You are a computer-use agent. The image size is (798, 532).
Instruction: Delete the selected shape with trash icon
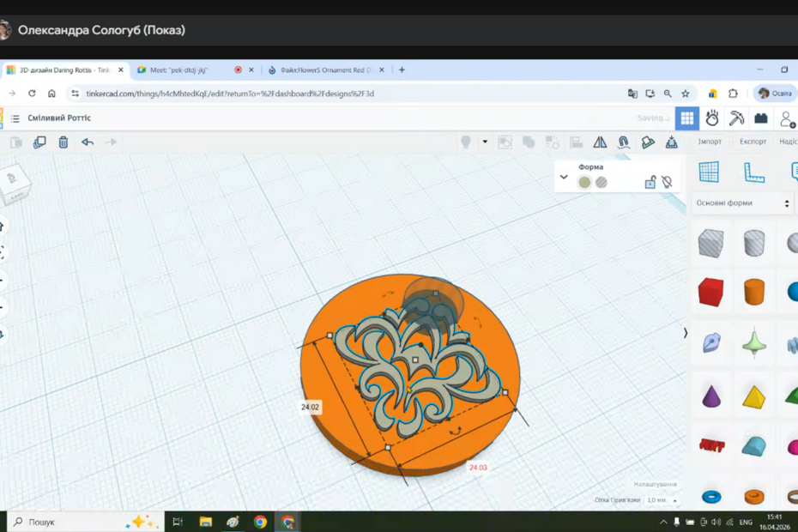coord(63,142)
